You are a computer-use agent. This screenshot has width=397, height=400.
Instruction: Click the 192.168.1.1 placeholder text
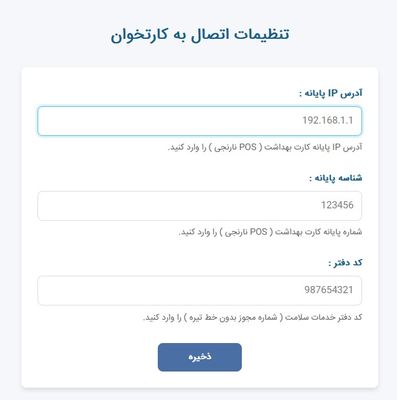coord(328,120)
